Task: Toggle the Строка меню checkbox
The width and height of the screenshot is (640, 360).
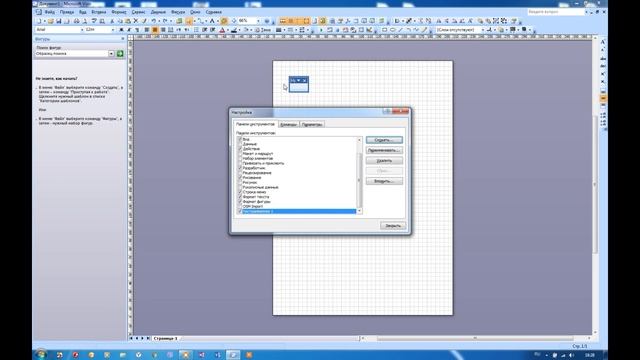Action: (240, 192)
